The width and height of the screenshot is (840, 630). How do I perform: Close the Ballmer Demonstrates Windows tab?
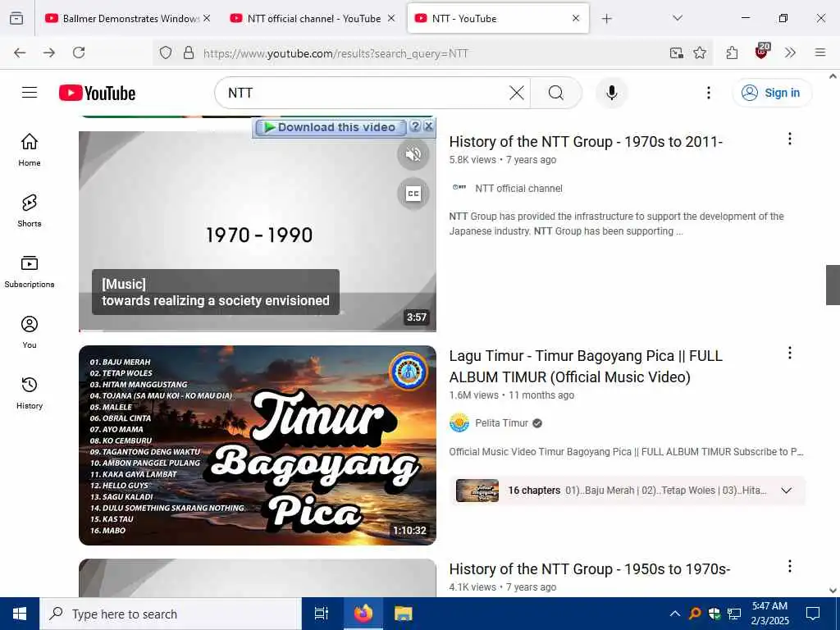[x=207, y=18]
